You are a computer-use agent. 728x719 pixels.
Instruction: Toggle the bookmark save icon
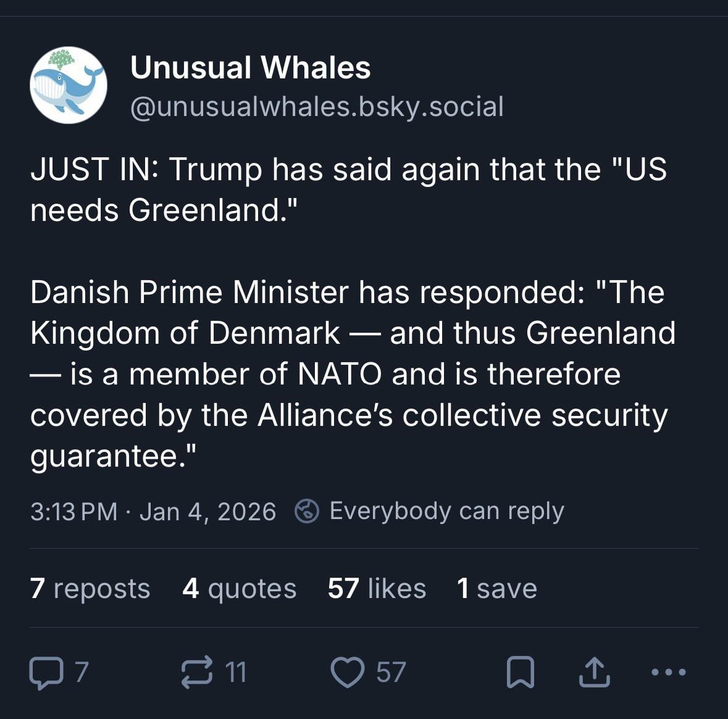520,673
